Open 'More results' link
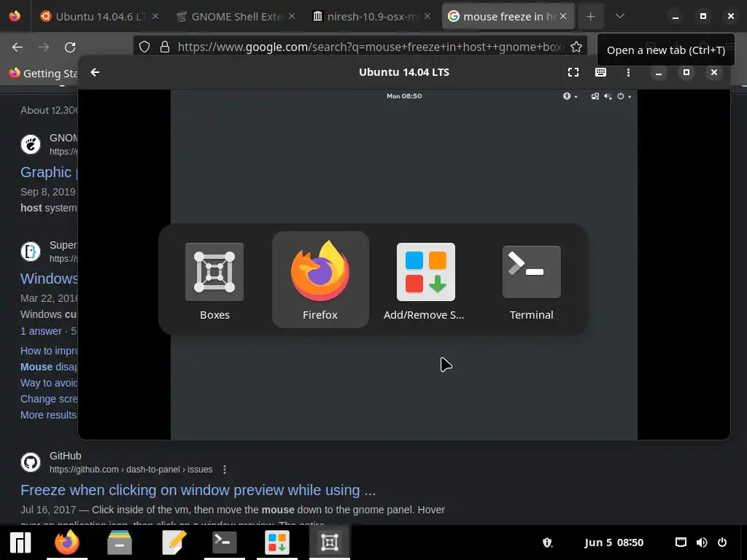Viewport: 747px width, 560px height. tap(48, 415)
